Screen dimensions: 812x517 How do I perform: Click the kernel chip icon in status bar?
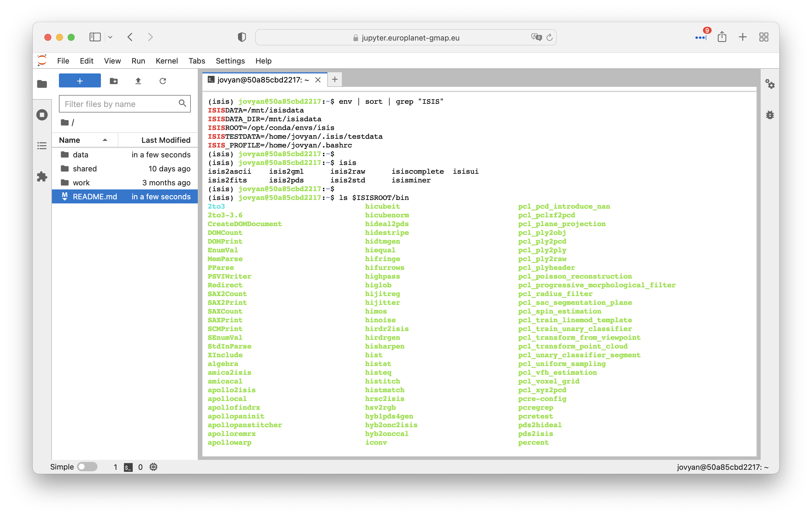(153, 467)
